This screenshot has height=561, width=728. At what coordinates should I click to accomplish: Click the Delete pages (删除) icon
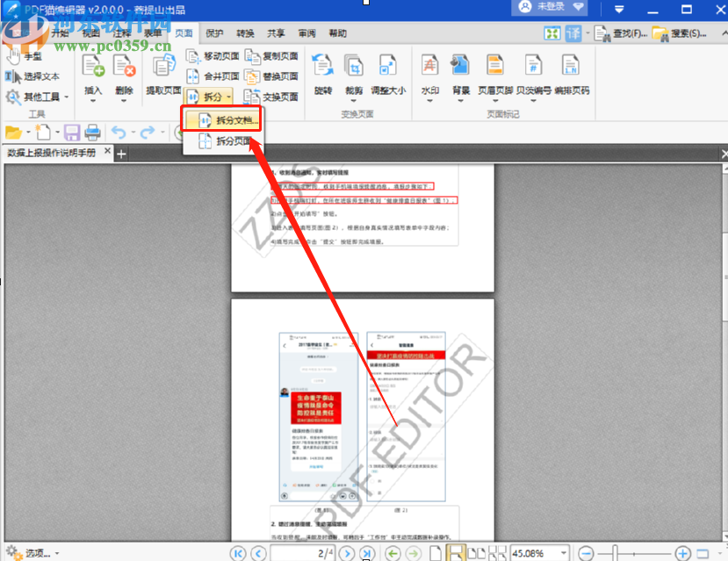click(124, 75)
